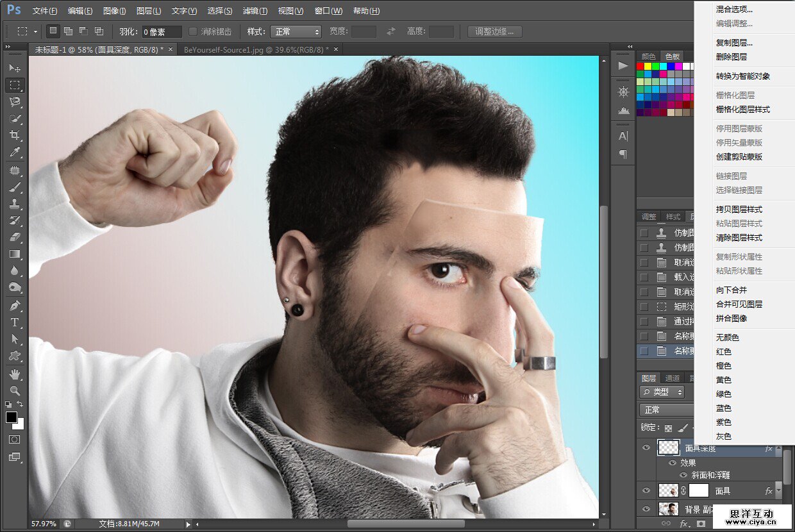795x532 pixels.
Task: Open the layer blend mode 正常 dropdown
Action: (x=667, y=410)
